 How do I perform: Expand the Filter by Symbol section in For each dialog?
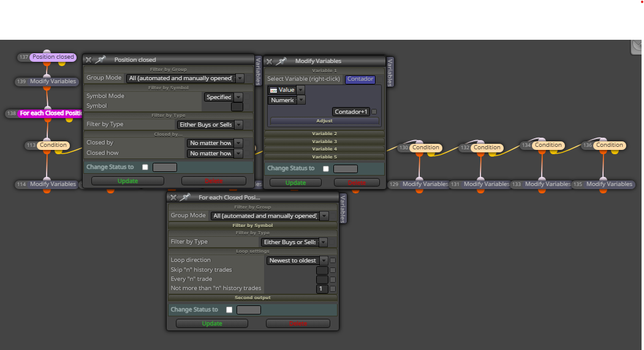[x=252, y=225]
